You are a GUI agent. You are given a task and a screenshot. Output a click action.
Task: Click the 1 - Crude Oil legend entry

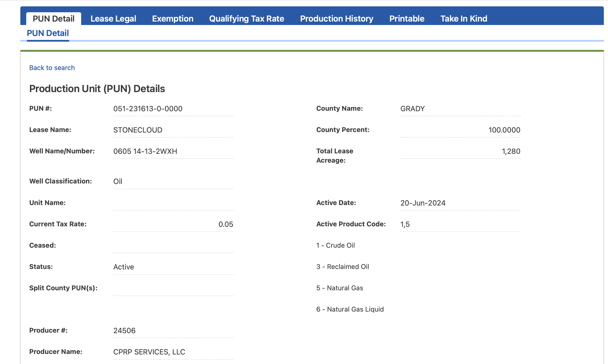tap(335, 245)
